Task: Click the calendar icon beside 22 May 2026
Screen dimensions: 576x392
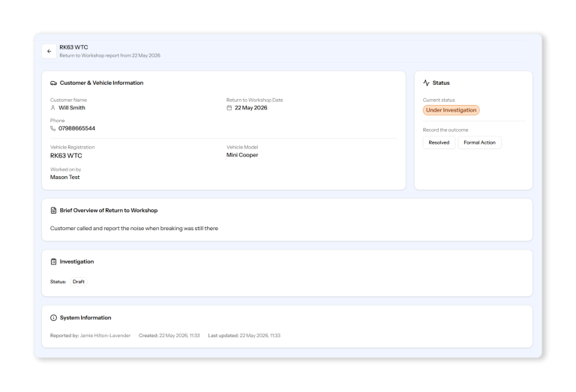Action: [x=229, y=108]
